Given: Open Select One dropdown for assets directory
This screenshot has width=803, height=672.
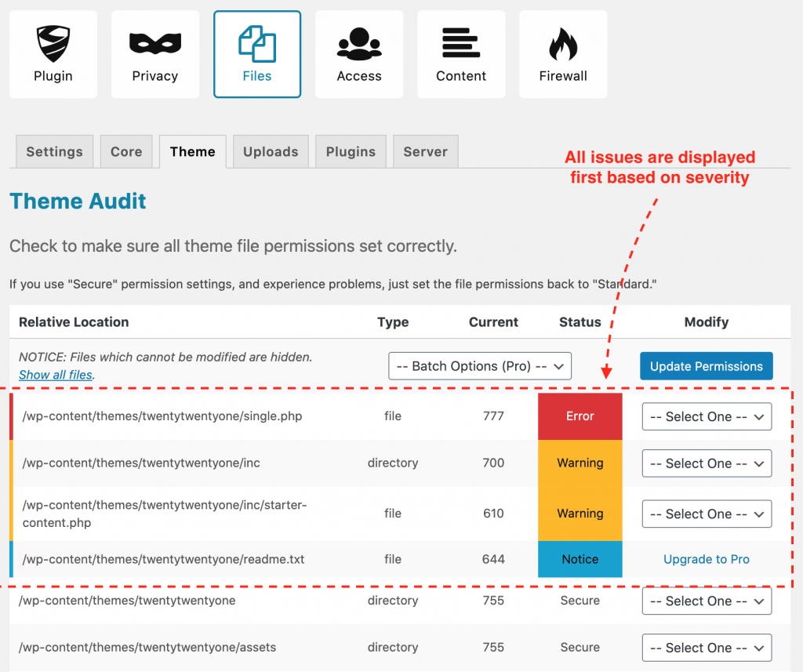Looking at the screenshot, I should 707,648.
